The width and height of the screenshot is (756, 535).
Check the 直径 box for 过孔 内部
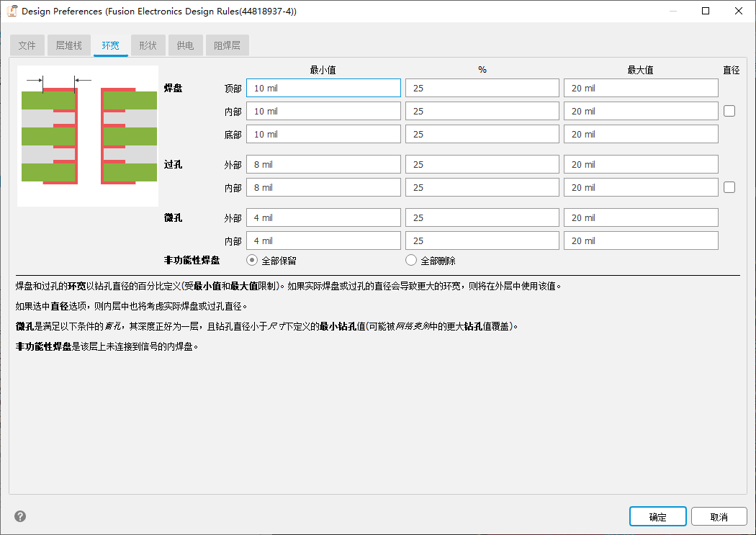[x=729, y=186]
